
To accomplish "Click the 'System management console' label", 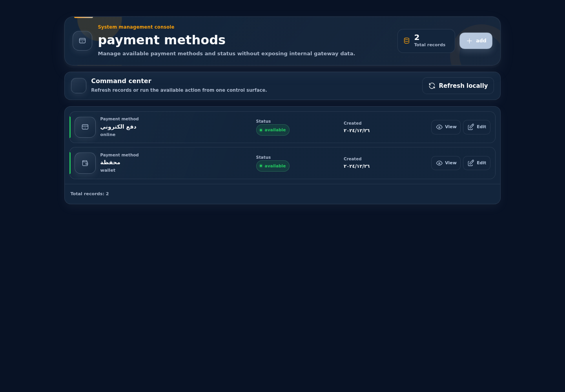I will click(136, 27).
